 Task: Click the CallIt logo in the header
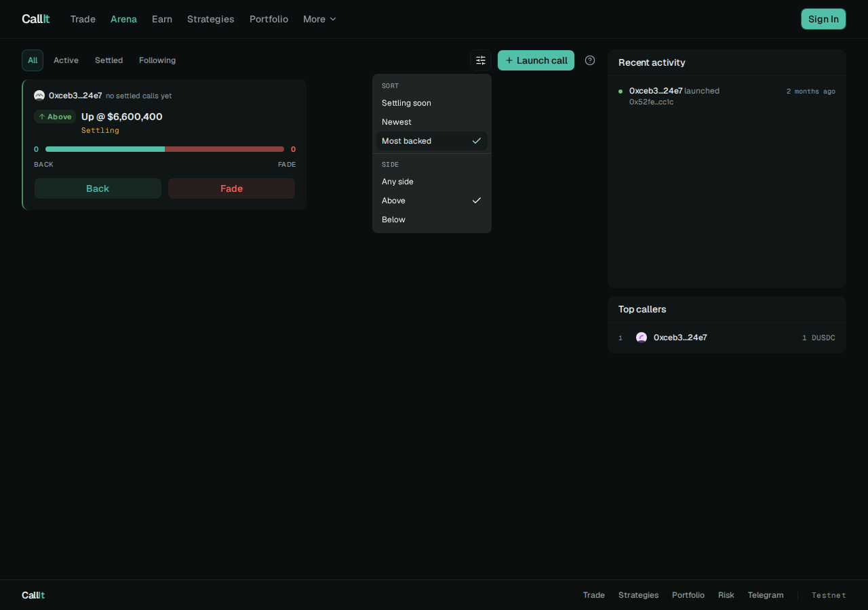35,19
